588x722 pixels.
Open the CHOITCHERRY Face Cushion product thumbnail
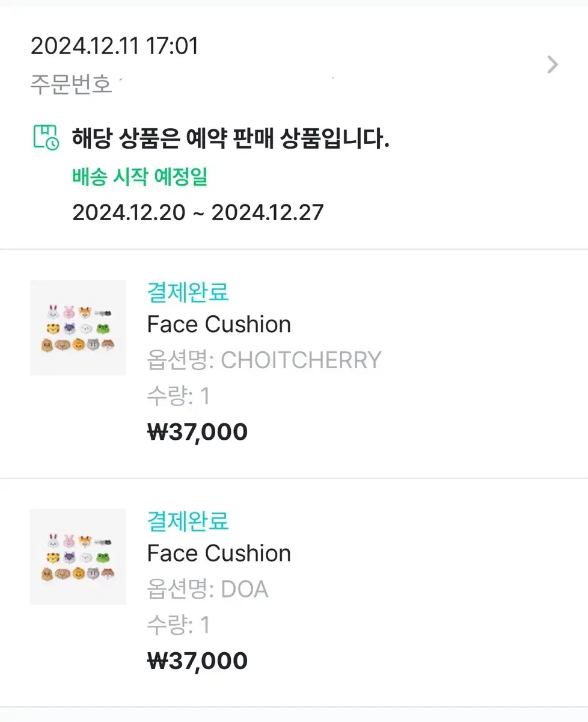tap(78, 328)
